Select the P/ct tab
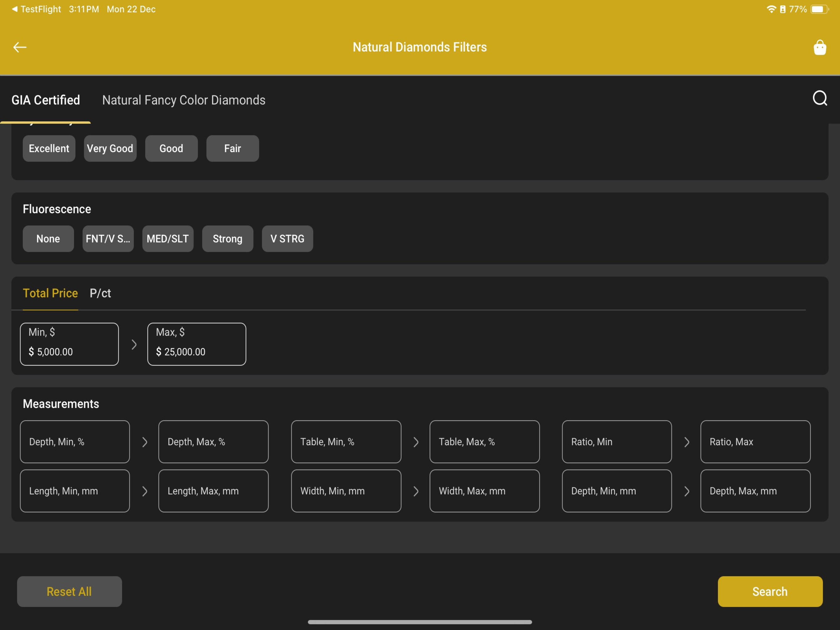The height and width of the screenshot is (630, 840). pyautogui.click(x=100, y=293)
